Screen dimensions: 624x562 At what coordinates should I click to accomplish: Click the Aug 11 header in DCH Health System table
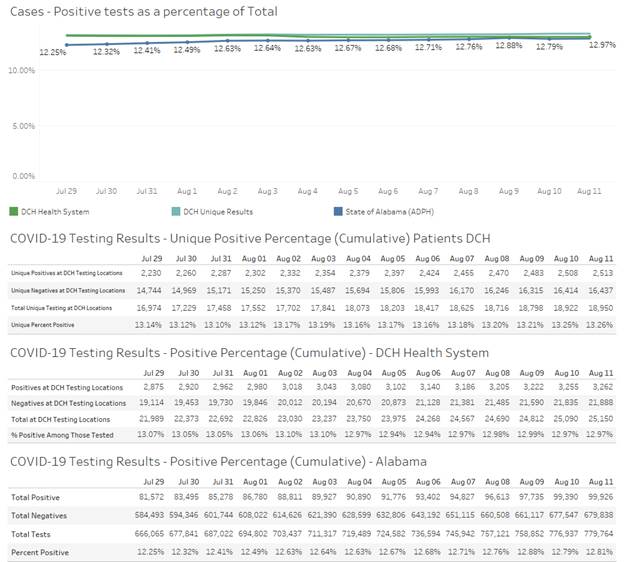coord(601,373)
